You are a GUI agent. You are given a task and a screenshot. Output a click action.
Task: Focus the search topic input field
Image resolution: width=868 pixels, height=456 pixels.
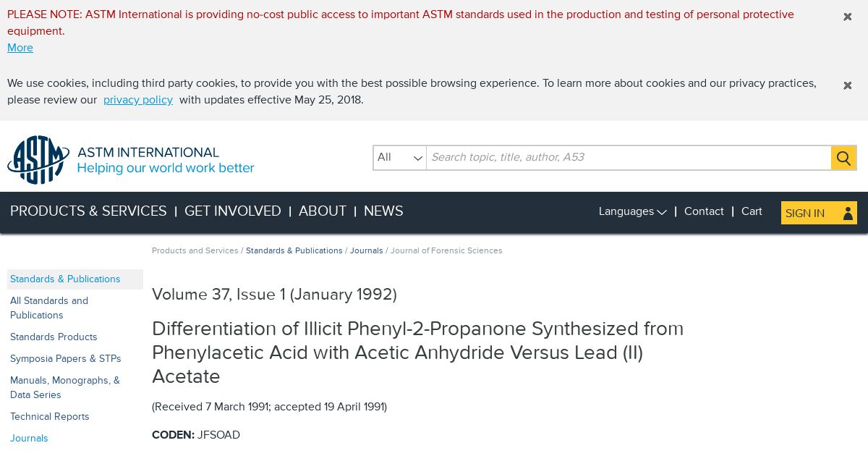click(629, 158)
